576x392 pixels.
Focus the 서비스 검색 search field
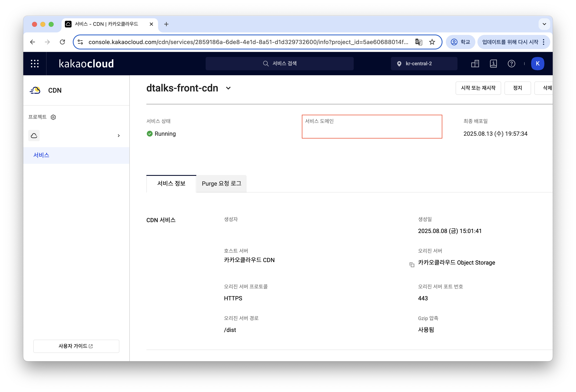pos(279,64)
